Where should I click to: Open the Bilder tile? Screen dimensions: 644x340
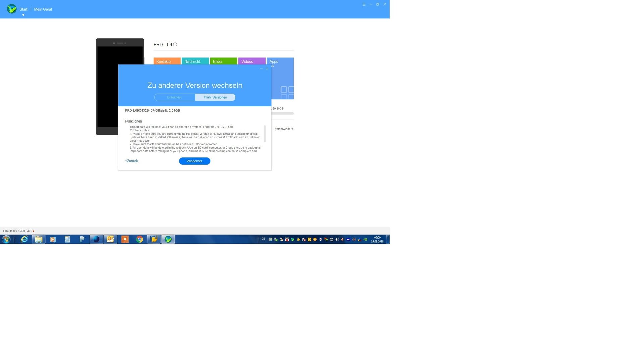point(224,61)
